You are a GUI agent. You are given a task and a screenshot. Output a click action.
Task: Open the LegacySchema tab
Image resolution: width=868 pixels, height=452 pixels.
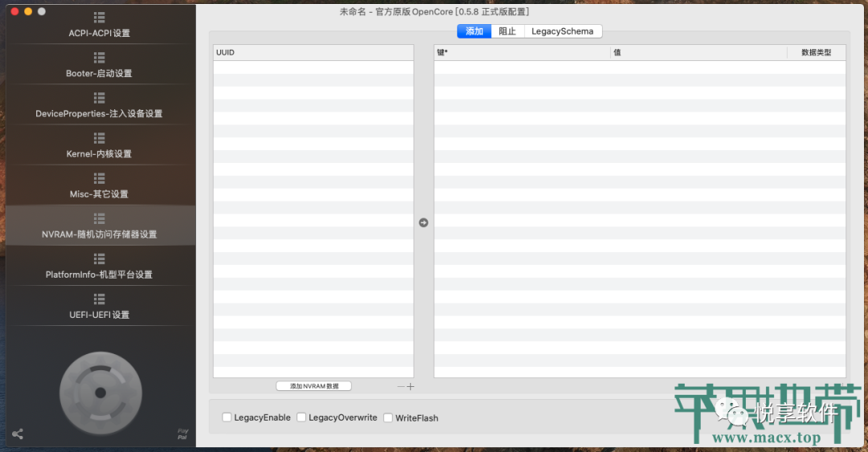[x=563, y=31]
